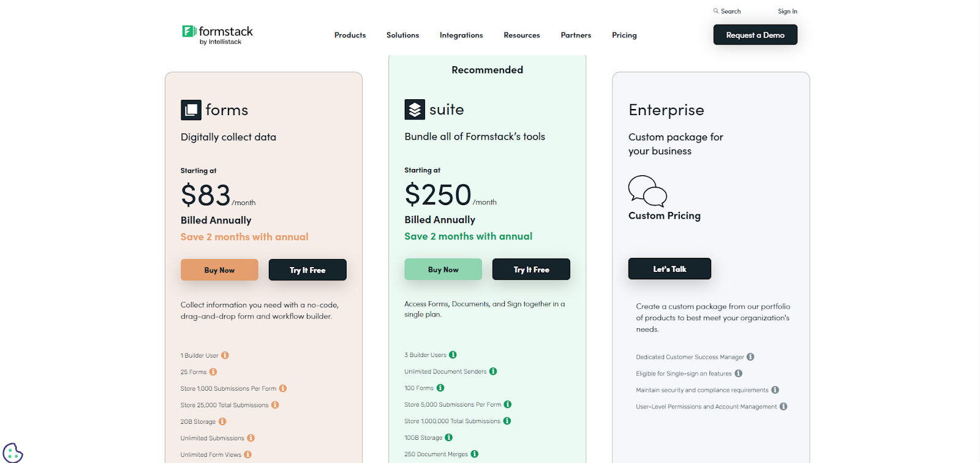Click Try It Free on suite plan

pos(531,269)
